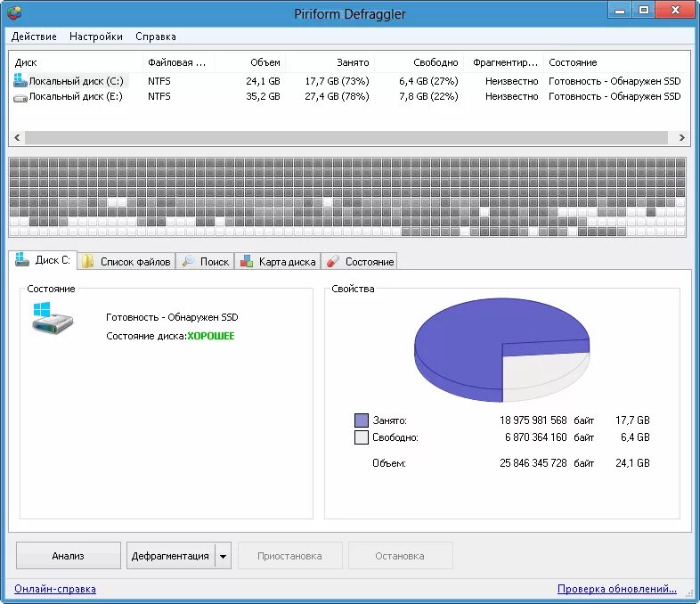Image resolution: width=700 pixels, height=604 pixels.
Task: Switch to the Состояние tab
Action: tap(360, 262)
